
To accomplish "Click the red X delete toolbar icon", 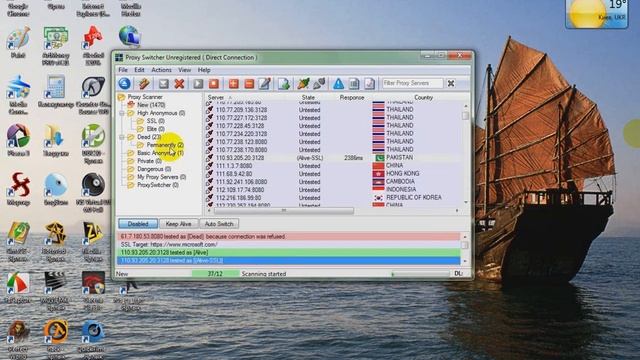I will pos(179,84).
